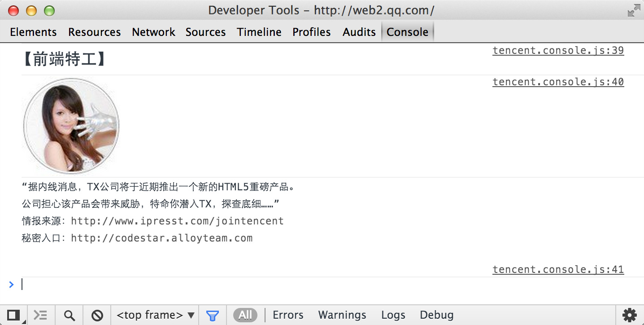This screenshot has width=644, height=325.
Task: Click the round avatar image
Action: click(x=71, y=126)
